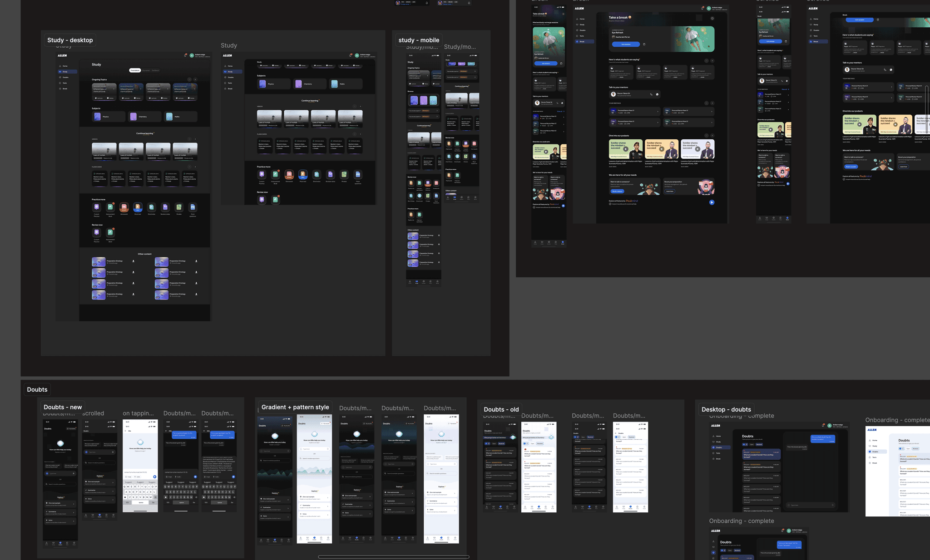Select the 'Gradient + pattern style' section label

(295, 407)
